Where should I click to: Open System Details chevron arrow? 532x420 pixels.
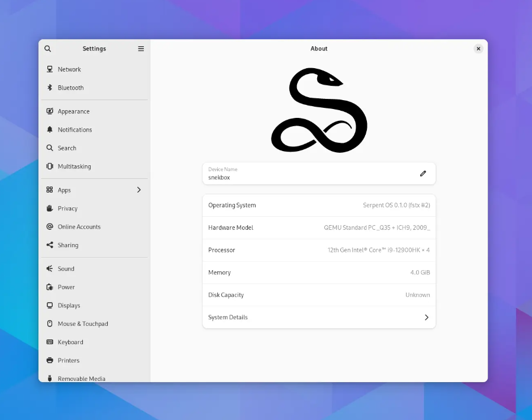tap(427, 317)
